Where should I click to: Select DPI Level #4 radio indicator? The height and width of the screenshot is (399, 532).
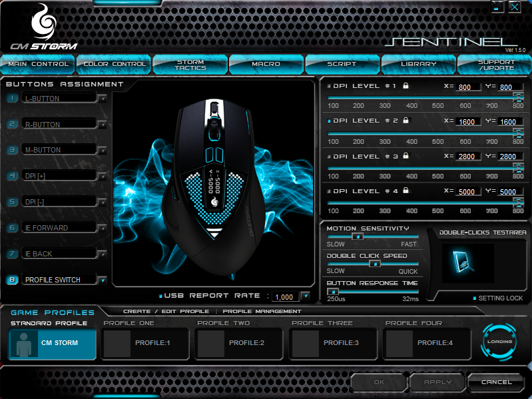click(x=329, y=191)
